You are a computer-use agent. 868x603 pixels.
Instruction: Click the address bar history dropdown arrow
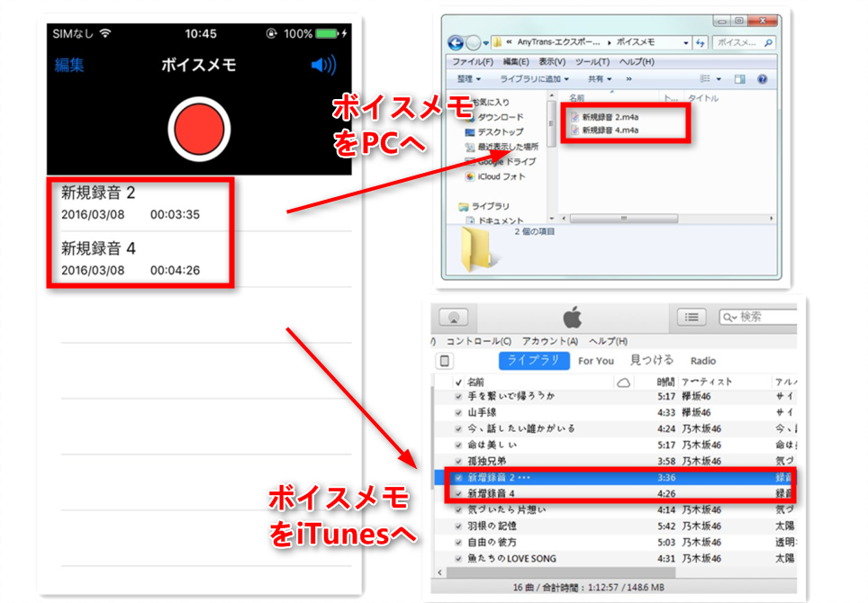(686, 42)
